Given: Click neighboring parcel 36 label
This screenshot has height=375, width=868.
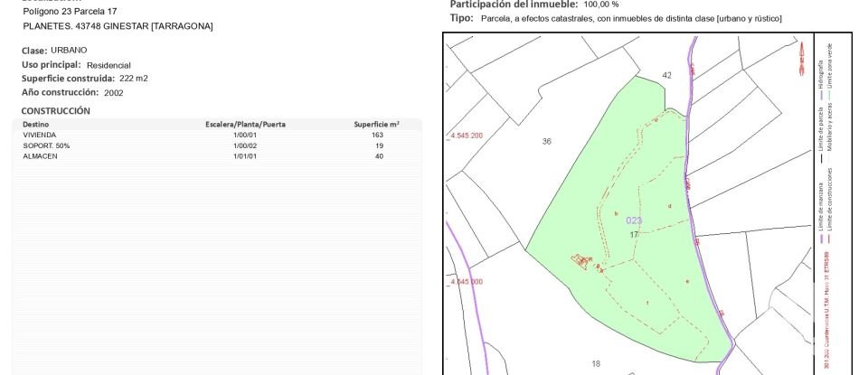Looking at the screenshot, I should point(546,141).
